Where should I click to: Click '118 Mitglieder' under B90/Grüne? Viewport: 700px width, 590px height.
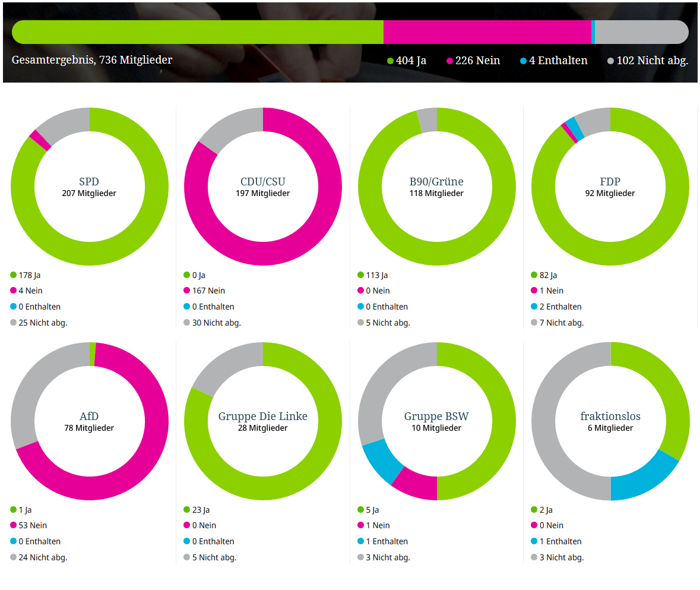[x=436, y=193]
